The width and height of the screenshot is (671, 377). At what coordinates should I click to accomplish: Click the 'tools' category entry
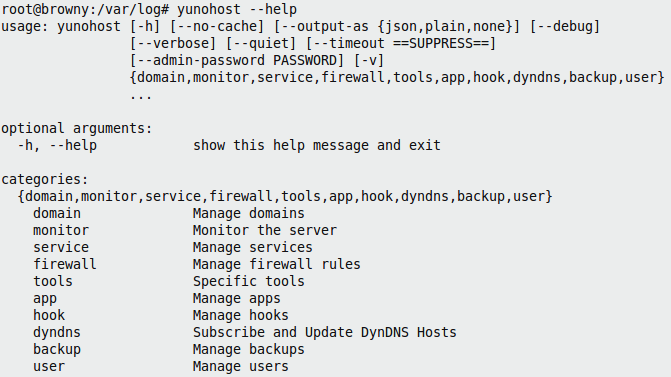(53, 281)
